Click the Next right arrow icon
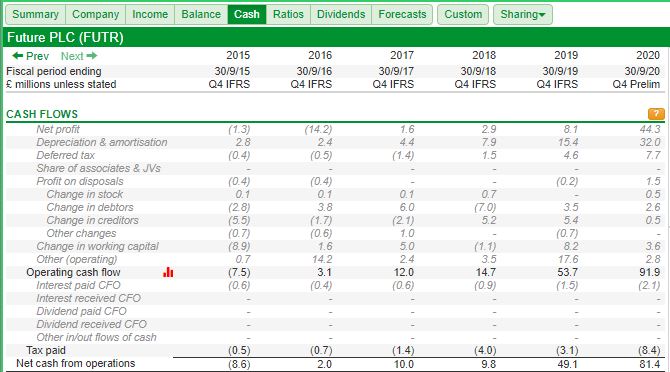The image size is (670, 372). tap(91, 56)
